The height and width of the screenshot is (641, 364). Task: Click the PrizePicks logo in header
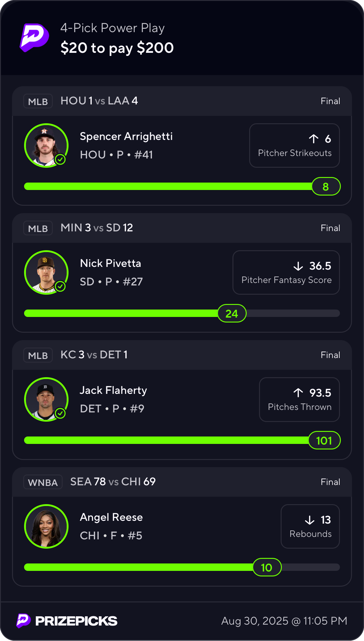34,38
